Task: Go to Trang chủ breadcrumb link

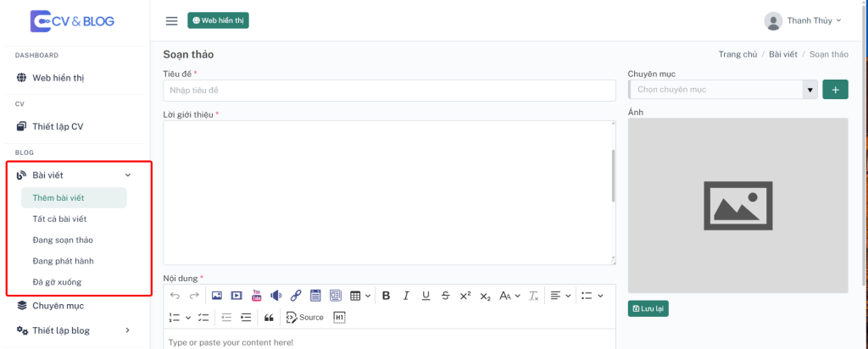Action: tap(737, 54)
